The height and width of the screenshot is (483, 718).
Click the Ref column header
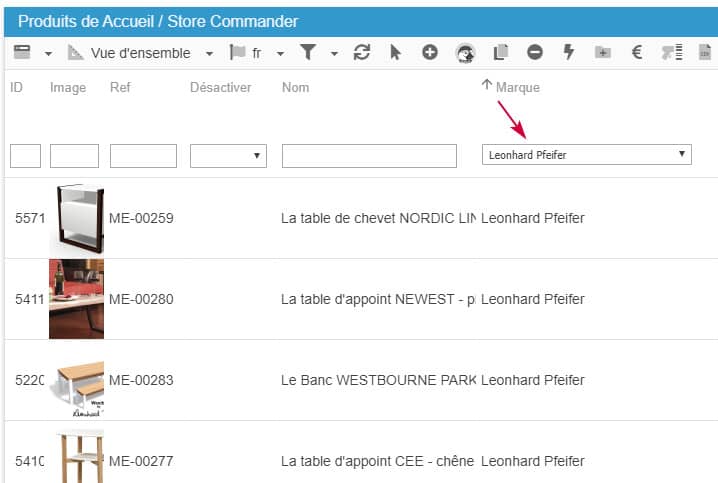pyautogui.click(x=120, y=87)
